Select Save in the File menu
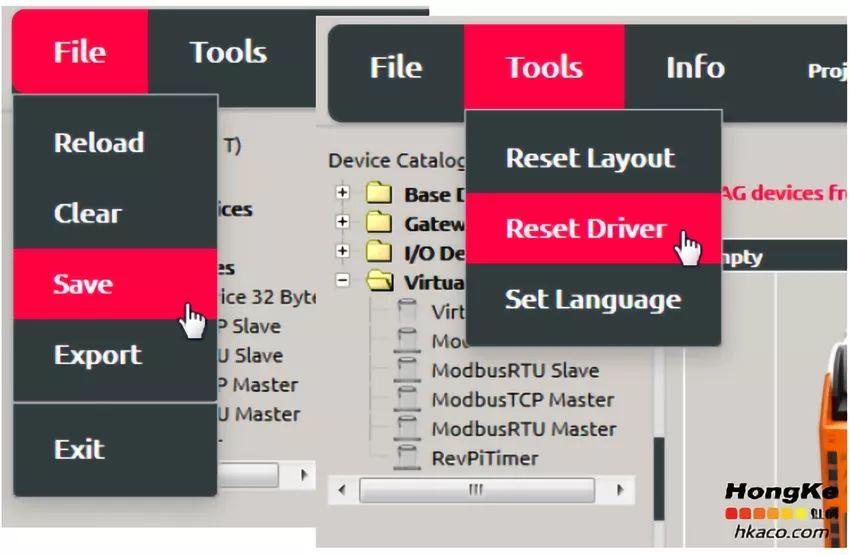Image resolution: width=850 pixels, height=555 pixels. pos(115,284)
